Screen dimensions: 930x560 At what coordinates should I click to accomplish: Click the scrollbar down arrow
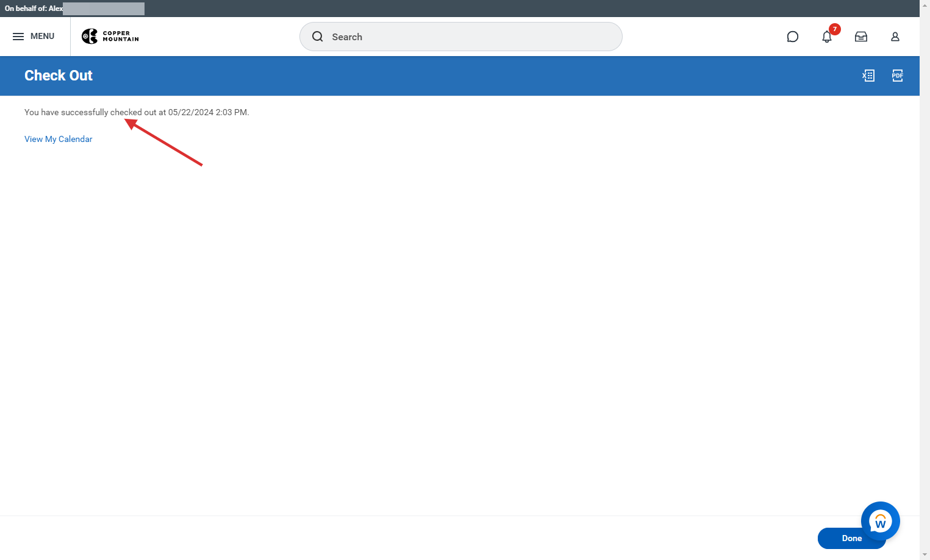click(925, 555)
